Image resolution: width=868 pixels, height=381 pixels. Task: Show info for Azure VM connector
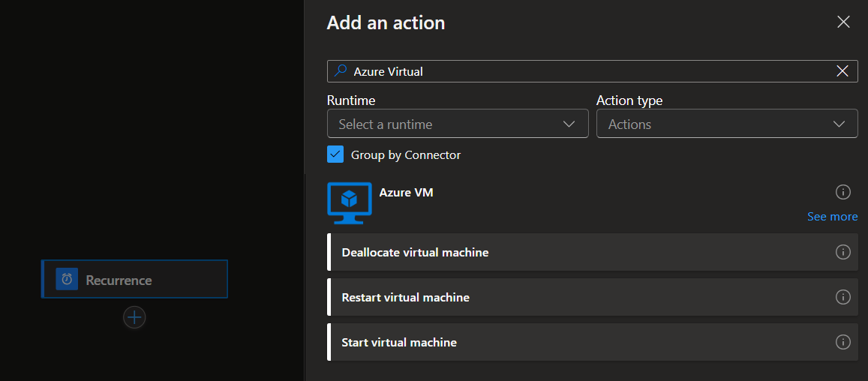(x=842, y=192)
